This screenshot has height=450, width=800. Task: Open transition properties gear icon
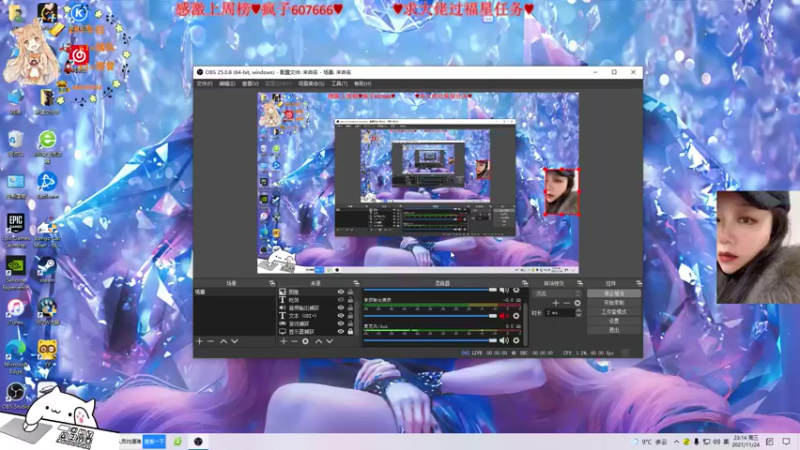578,303
